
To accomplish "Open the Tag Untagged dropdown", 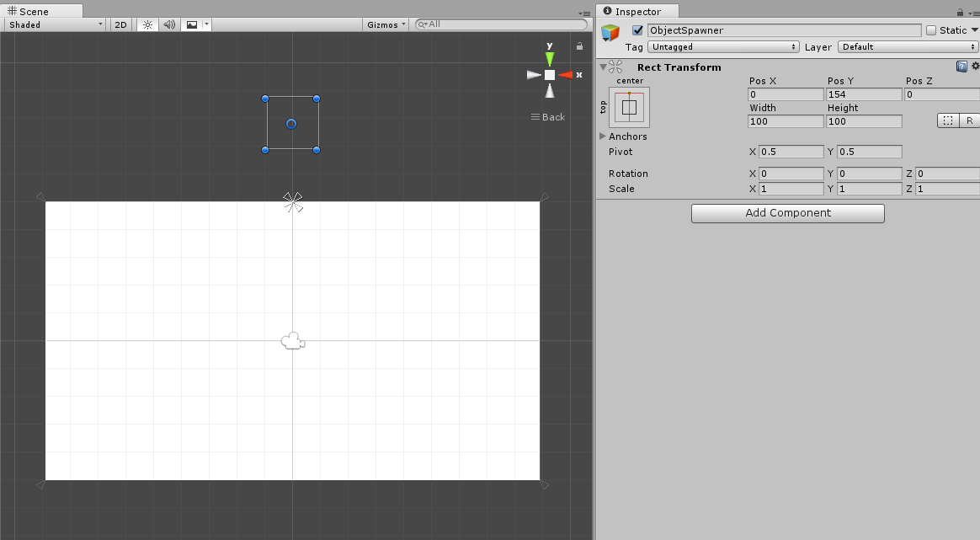I will (723, 47).
